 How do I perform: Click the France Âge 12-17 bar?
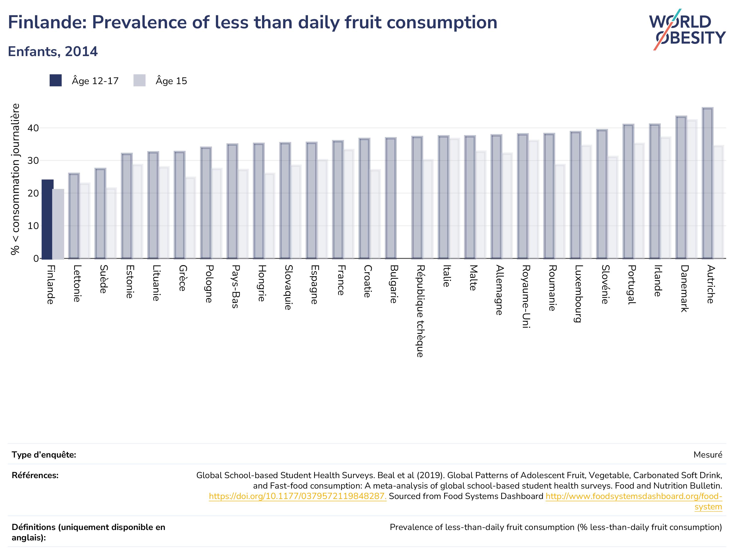338,200
